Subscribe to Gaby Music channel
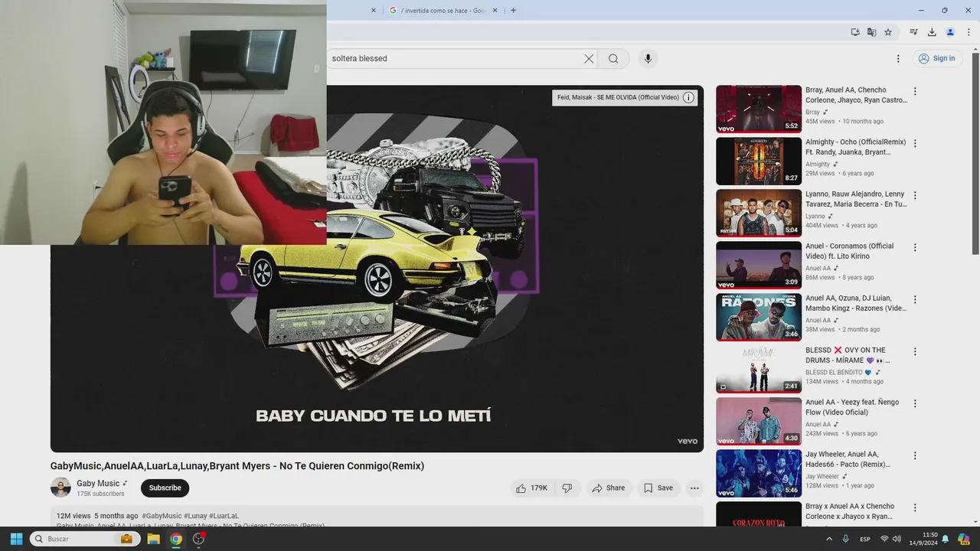This screenshot has height=551, width=980. [x=164, y=487]
